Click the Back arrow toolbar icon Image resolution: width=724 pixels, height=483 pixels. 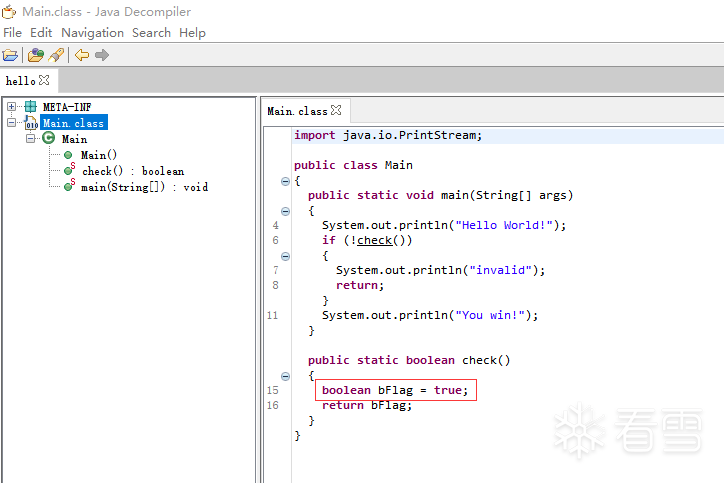[82, 55]
